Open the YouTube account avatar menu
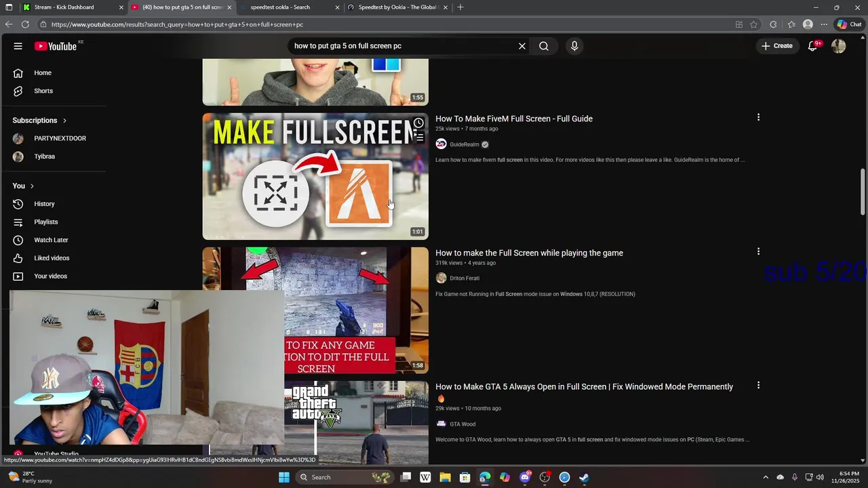 839,46
